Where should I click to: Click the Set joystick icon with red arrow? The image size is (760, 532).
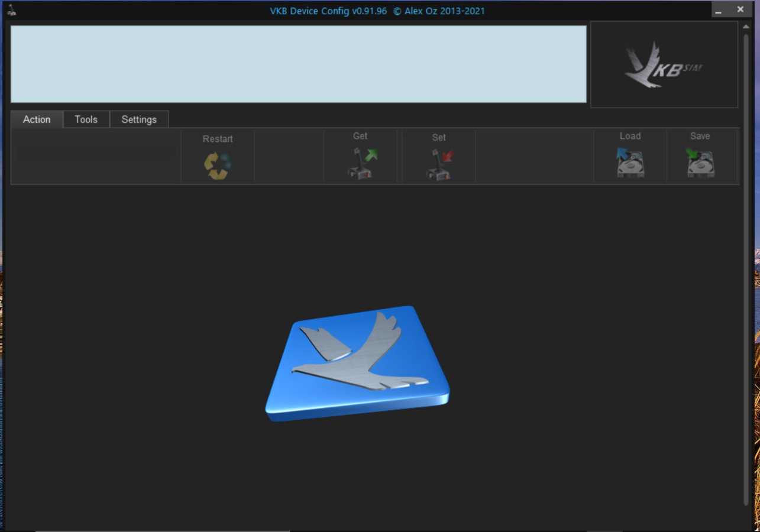(x=439, y=164)
